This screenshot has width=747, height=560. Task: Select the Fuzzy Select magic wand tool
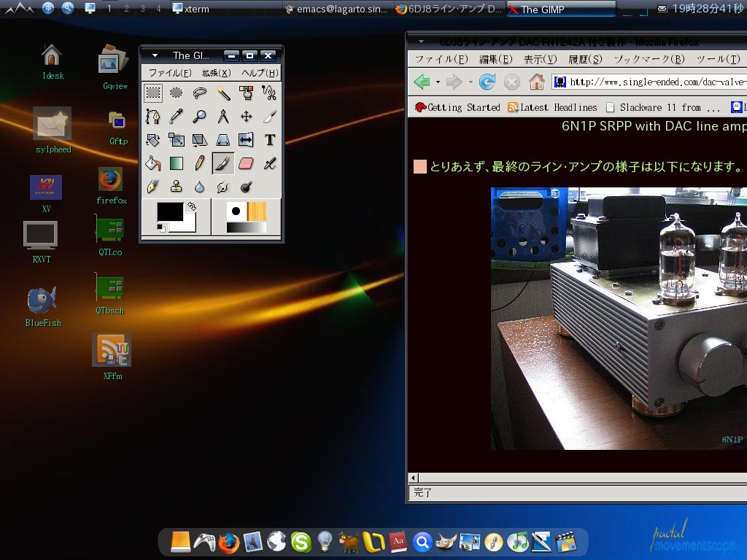point(224,93)
